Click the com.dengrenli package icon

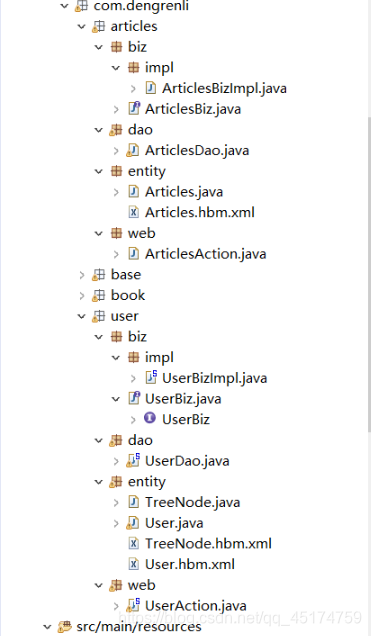[x=81, y=6]
